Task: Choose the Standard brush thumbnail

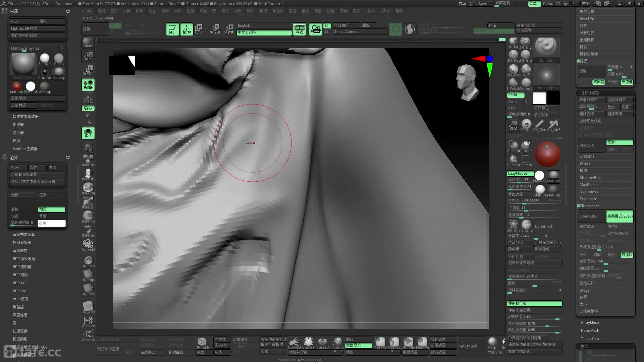Action: click(546, 50)
